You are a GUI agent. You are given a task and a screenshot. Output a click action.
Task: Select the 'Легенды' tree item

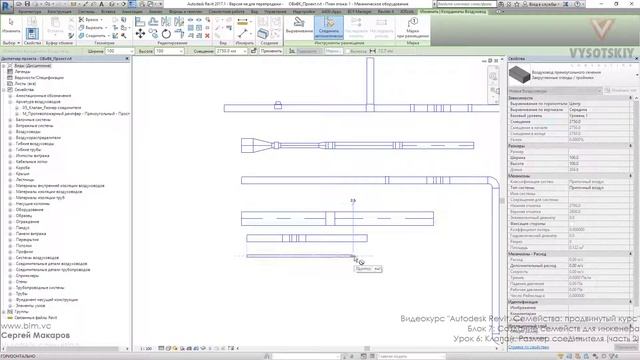(x=22, y=71)
